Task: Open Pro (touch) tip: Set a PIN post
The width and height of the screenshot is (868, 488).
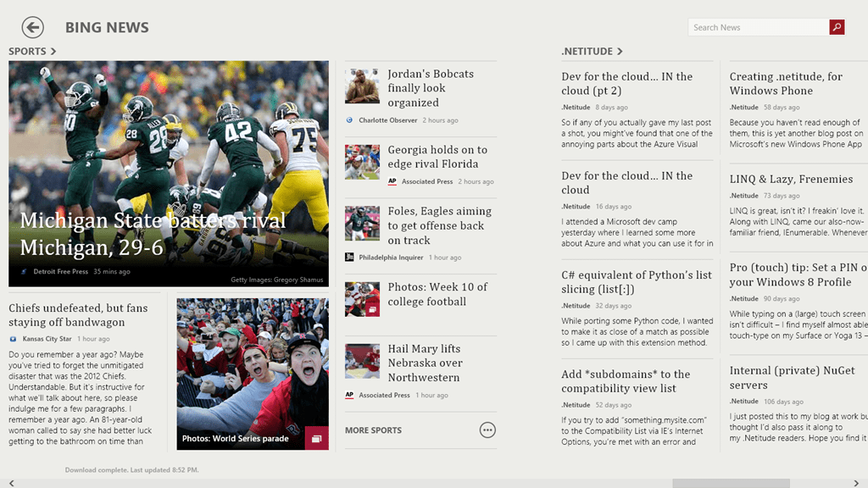Action: [798, 274]
